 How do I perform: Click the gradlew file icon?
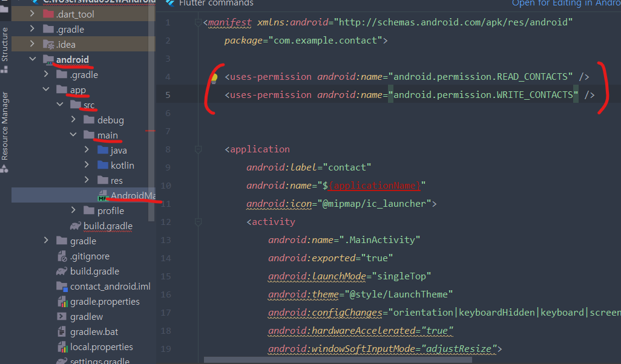click(x=62, y=316)
